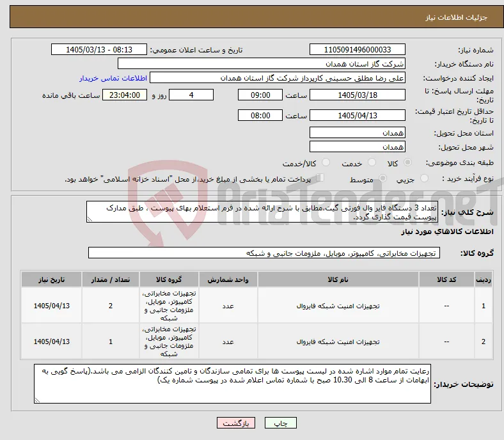The image size is (504, 440).
Task: Click the quantity 2 cell in row 1
Action: pyautogui.click(x=111, y=306)
